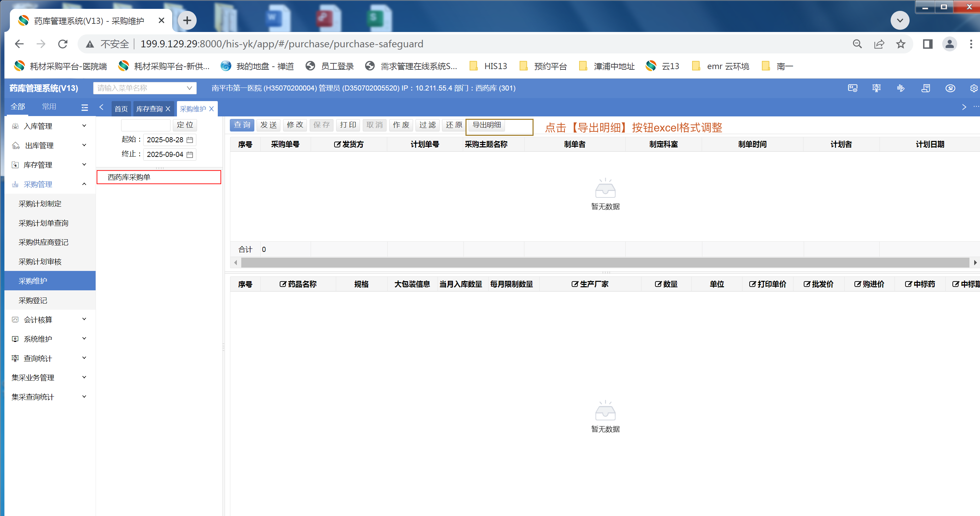This screenshot has width=980, height=516.
Task: Select 西药库采购单 in the list
Action: 129,177
